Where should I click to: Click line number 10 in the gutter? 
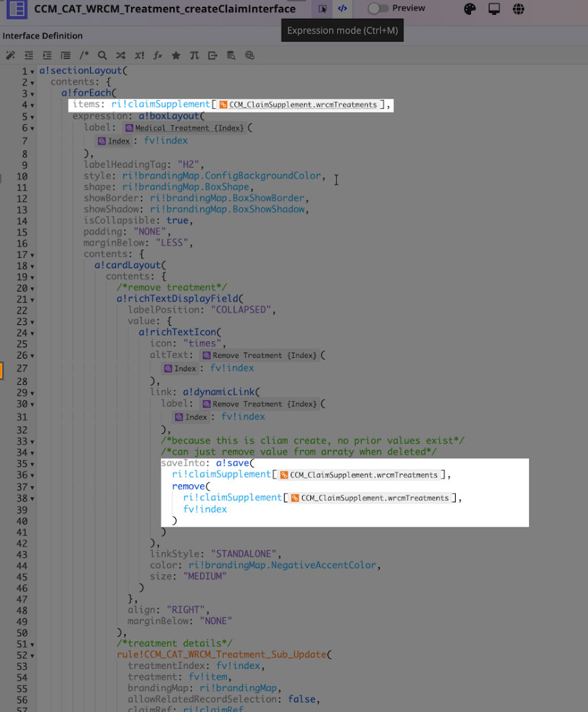click(21, 177)
